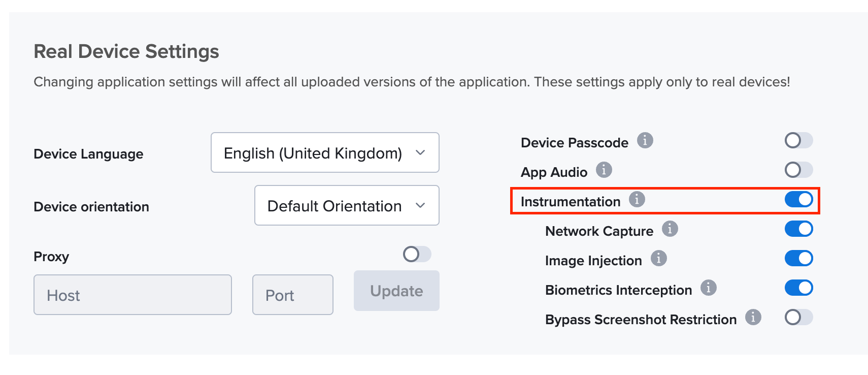868x375 pixels.
Task: Click the App Audio label
Action: pos(555,172)
